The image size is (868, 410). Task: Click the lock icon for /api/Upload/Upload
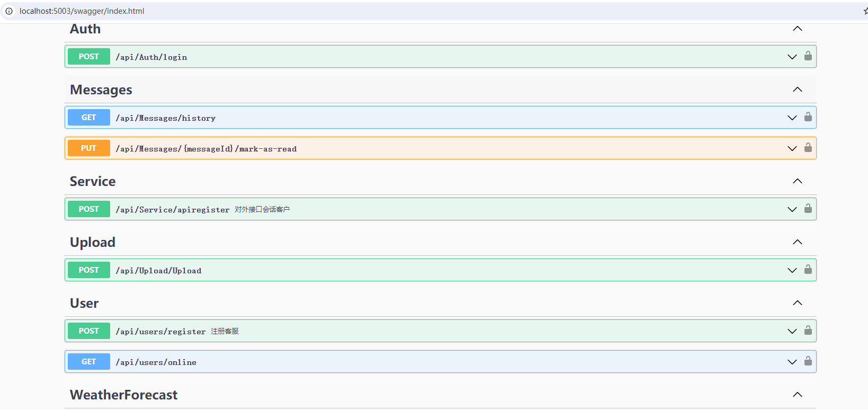(x=808, y=269)
